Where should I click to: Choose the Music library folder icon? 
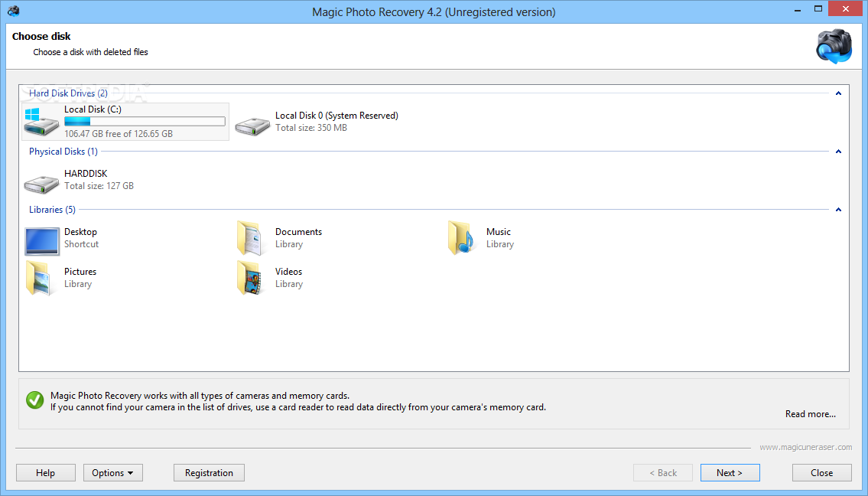[x=462, y=238]
